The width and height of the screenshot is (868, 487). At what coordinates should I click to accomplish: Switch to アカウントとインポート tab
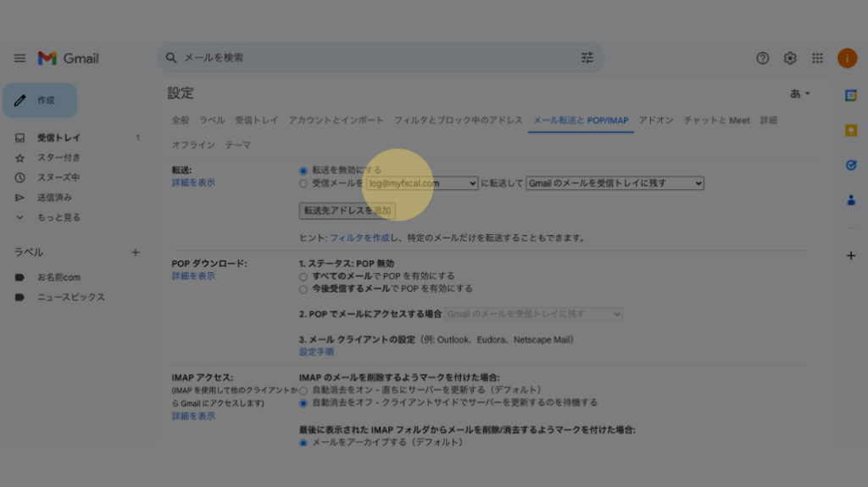click(x=336, y=120)
